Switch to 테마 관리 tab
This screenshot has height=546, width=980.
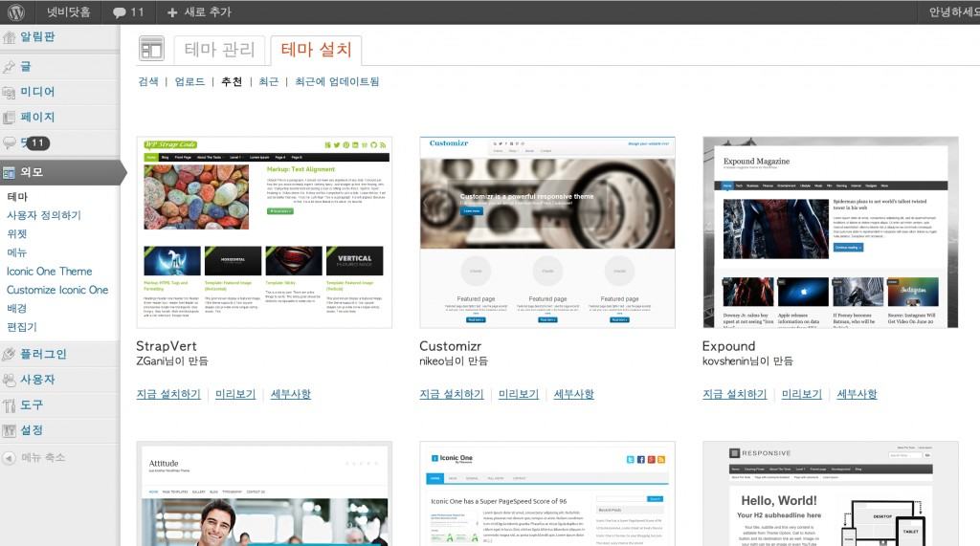tap(219, 50)
